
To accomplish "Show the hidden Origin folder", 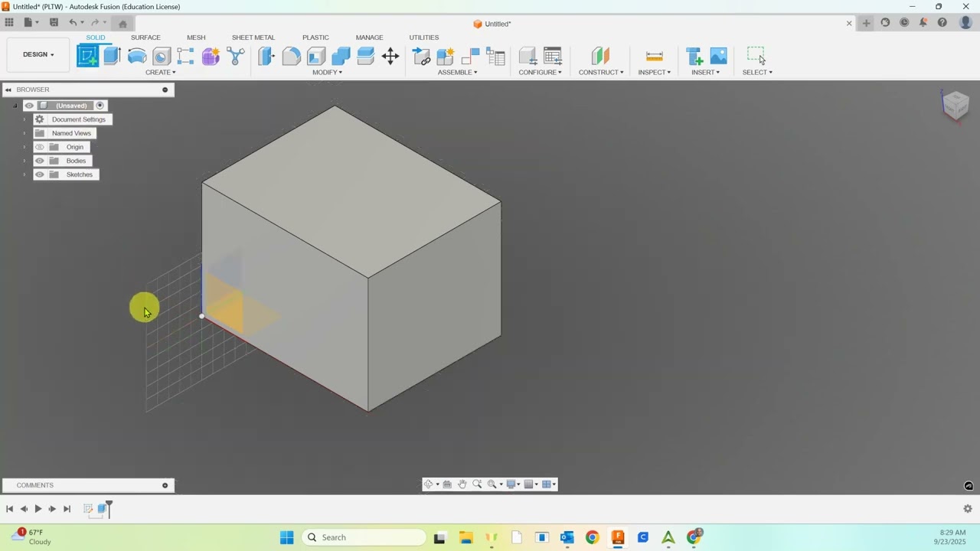I will [x=40, y=147].
